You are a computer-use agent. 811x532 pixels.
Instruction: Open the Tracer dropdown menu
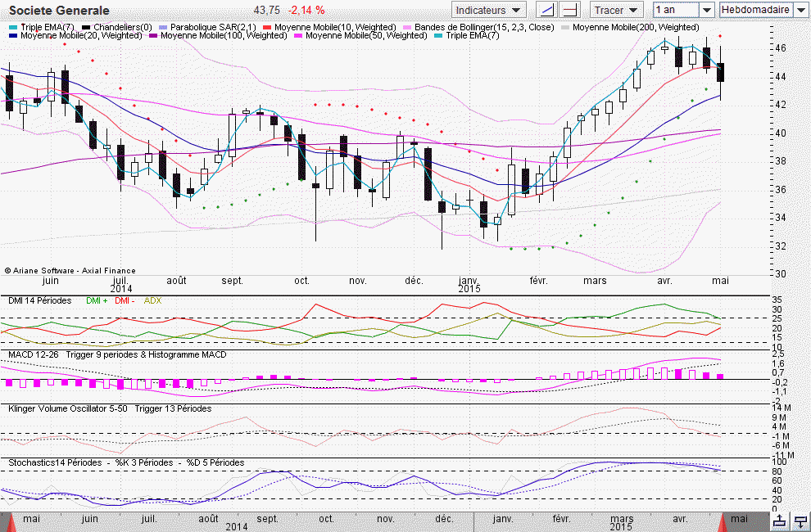615,10
